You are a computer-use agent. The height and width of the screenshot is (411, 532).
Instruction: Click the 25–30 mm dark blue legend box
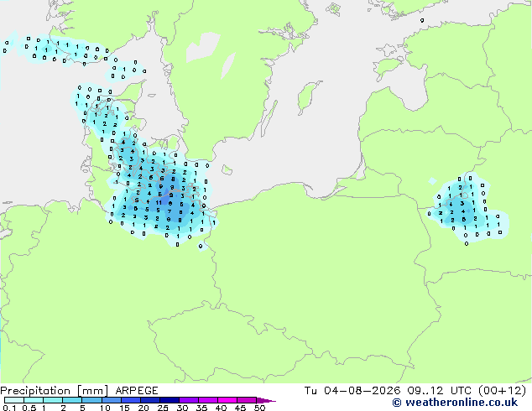click(x=169, y=400)
